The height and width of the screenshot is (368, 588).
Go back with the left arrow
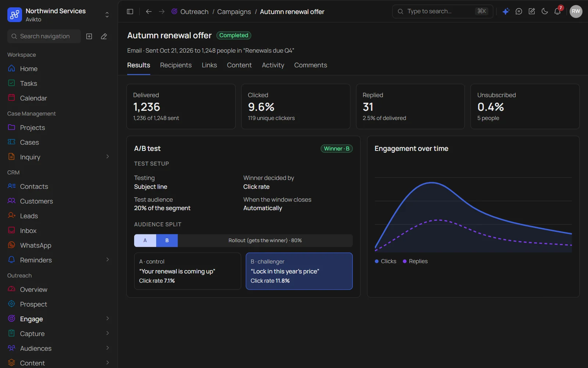[x=148, y=11]
